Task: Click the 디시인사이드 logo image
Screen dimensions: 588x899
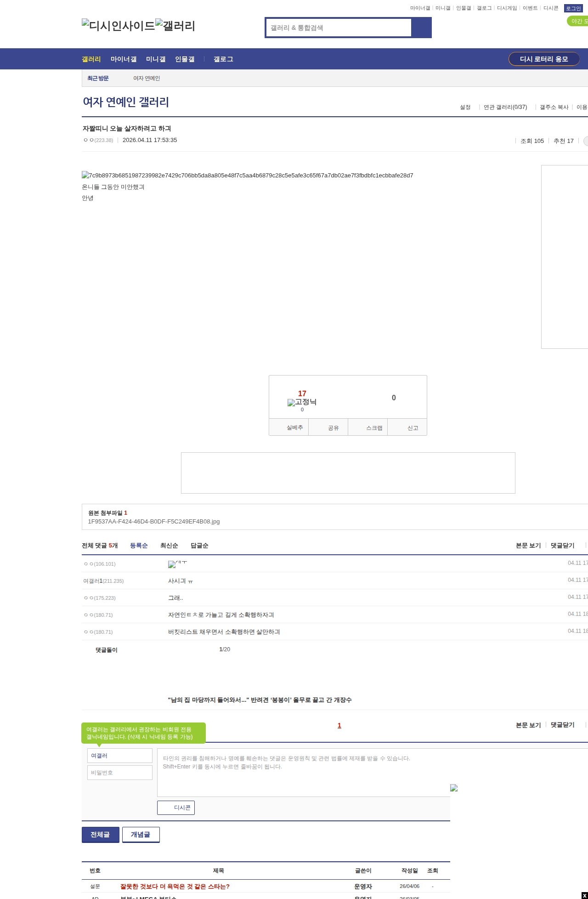Action: [119, 26]
